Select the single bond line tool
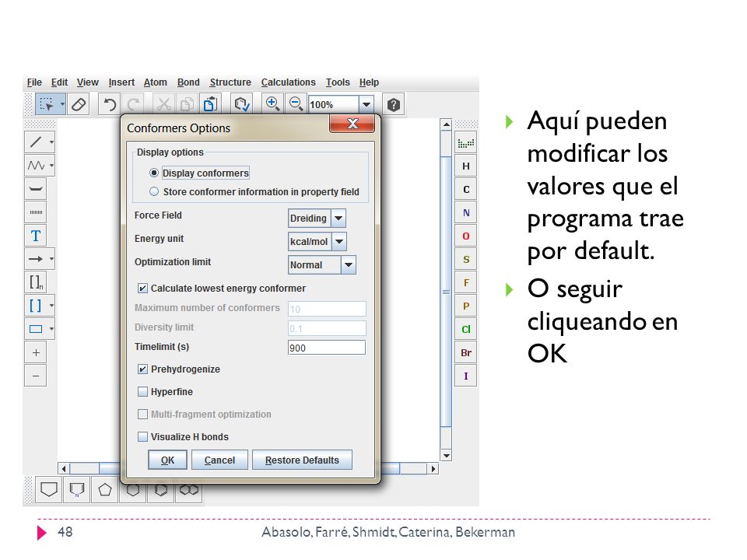747x560 pixels. click(37, 142)
